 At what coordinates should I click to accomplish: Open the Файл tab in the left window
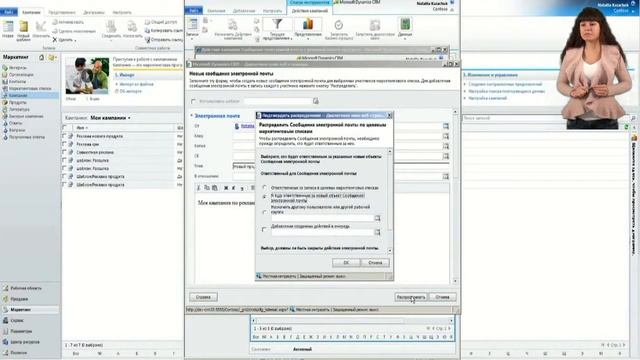click(8, 12)
